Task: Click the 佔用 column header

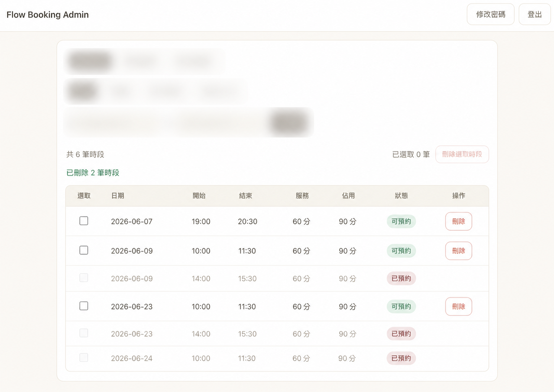Action: pyautogui.click(x=348, y=195)
